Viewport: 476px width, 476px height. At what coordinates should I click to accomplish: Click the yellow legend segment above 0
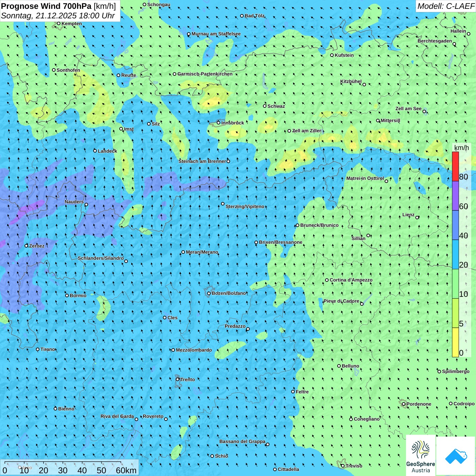[455, 342]
